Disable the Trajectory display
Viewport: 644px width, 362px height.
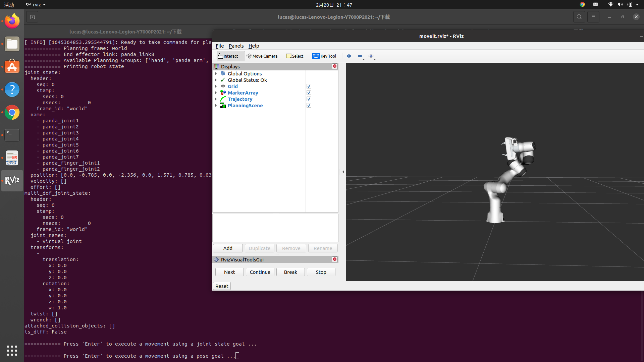pos(309,99)
